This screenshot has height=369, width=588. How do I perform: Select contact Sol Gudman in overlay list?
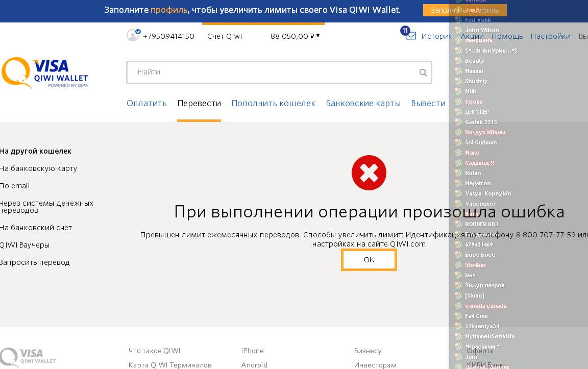click(x=481, y=142)
